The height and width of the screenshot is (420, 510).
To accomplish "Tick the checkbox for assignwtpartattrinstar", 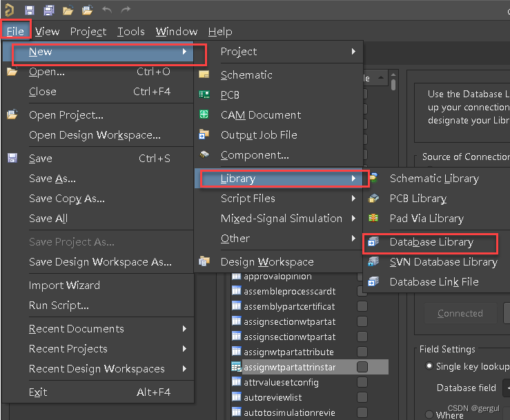I will point(362,367).
